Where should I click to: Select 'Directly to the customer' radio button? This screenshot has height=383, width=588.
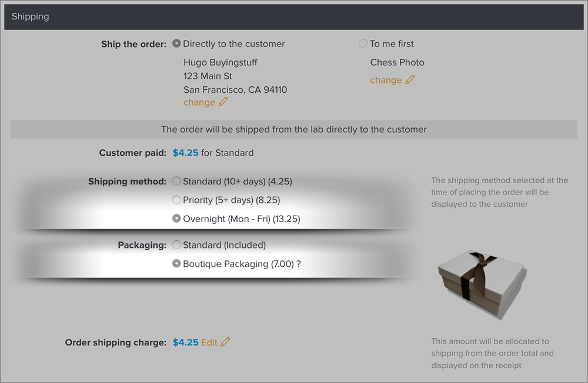coord(176,43)
